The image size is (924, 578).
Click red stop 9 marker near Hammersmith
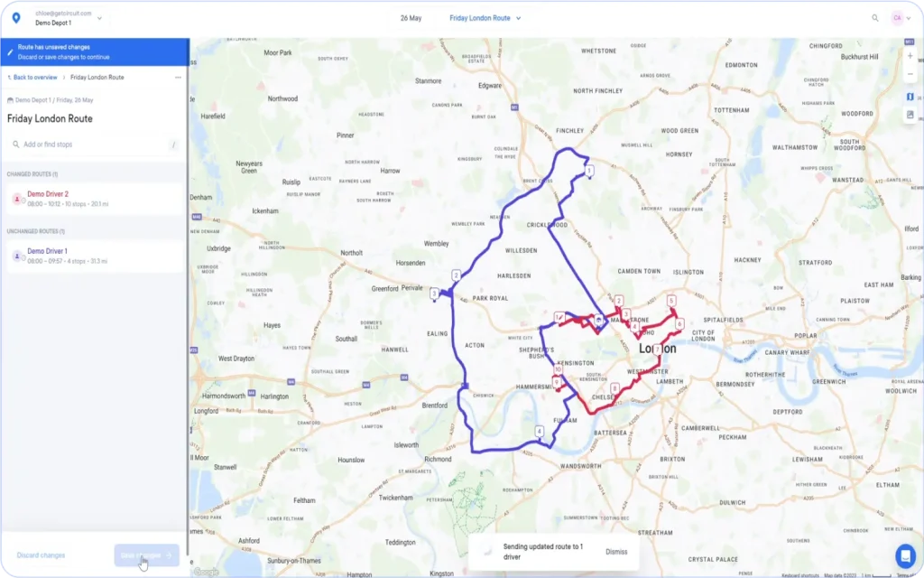tap(556, 383)
